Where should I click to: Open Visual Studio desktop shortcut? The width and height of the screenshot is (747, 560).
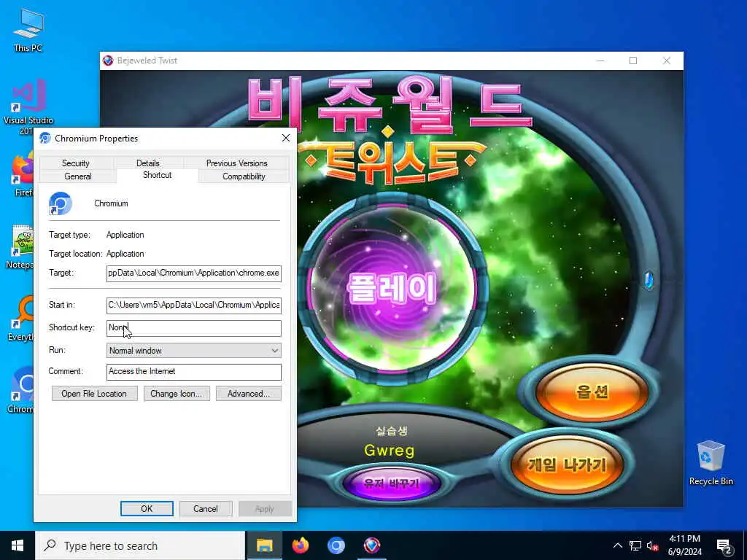click(x=28, y=107)
